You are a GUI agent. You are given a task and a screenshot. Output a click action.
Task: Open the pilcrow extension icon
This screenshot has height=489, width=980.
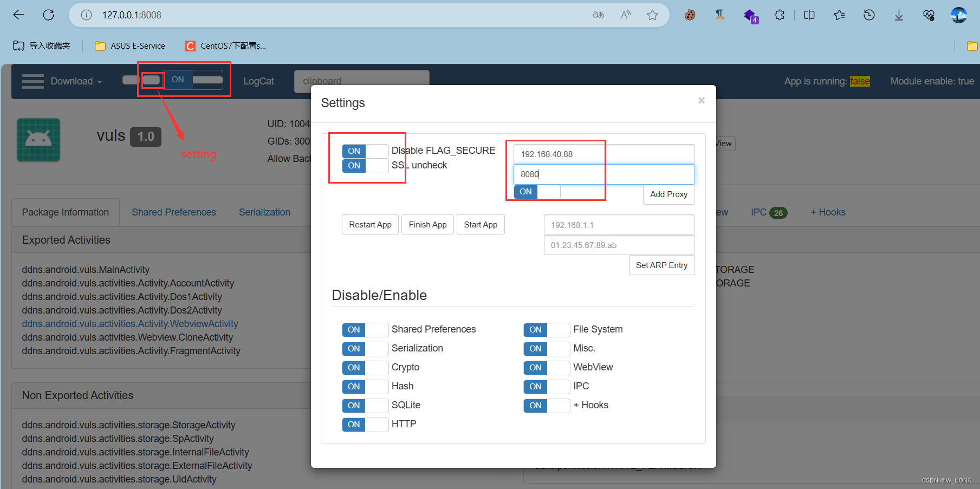pyautogui.click(x=719, y=15)
